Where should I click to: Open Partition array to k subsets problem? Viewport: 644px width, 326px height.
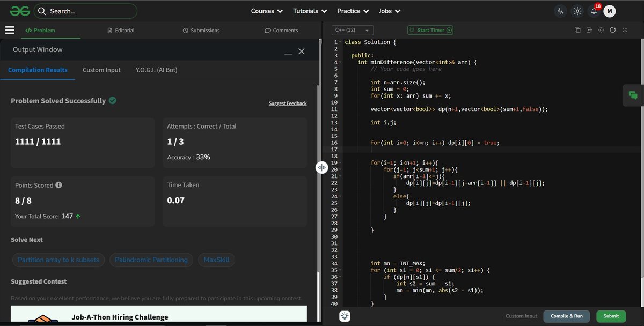[x=58, y=260]
